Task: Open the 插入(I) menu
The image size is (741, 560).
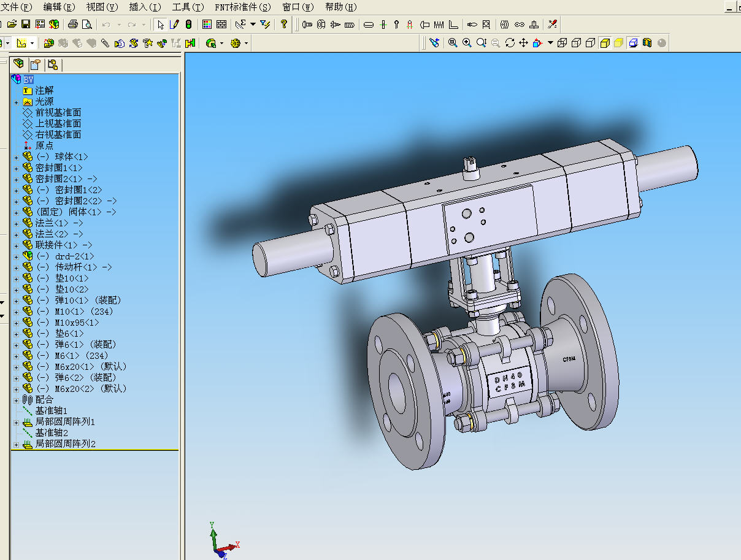Action: (x=145, y=7)
